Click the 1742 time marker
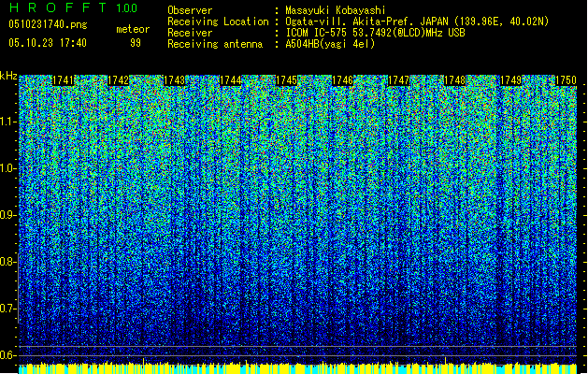The height and width of the screenshot is (374, 588). pos(119,80)
